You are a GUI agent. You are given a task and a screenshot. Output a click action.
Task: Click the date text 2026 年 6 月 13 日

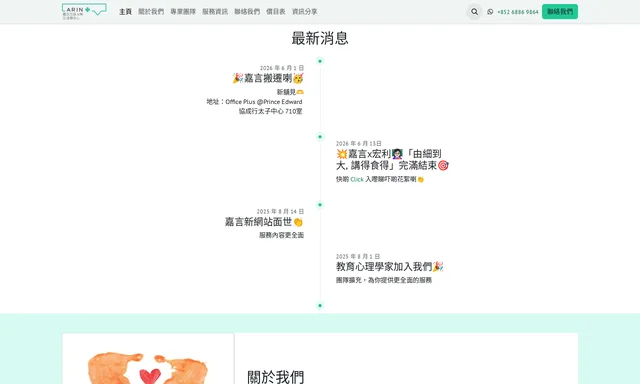358,144
